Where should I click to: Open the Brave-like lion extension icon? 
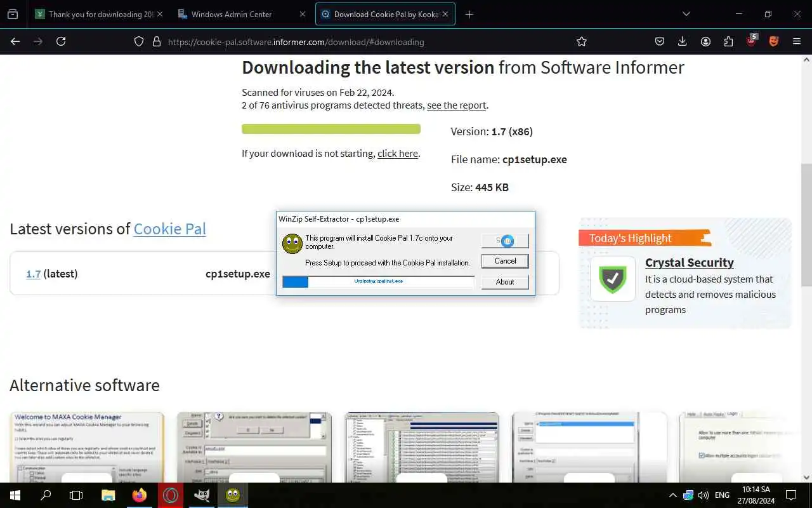tap(773, 41)
